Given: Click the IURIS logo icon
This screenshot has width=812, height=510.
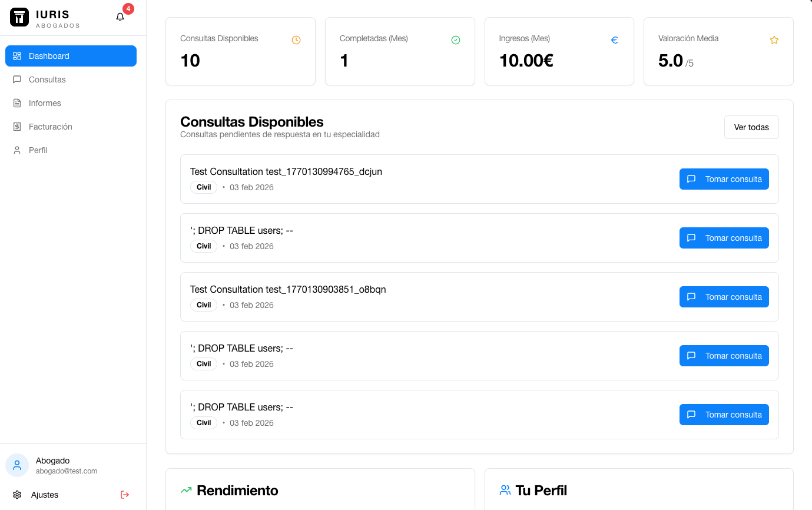Looking at the screenshot, I should coord(19,17).
